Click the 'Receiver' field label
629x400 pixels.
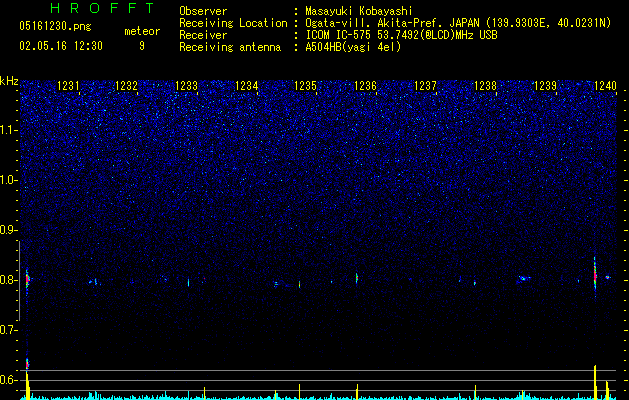click(x=203, y=35)
